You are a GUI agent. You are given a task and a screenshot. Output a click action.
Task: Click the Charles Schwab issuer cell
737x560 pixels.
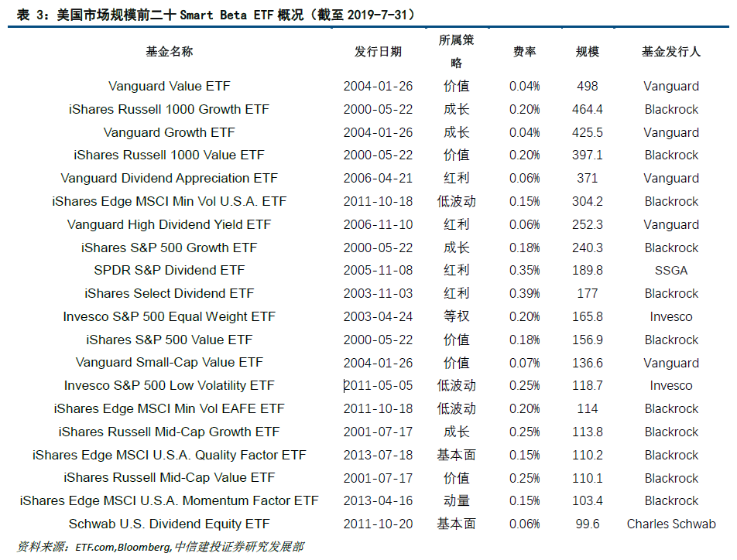point(670,524)
